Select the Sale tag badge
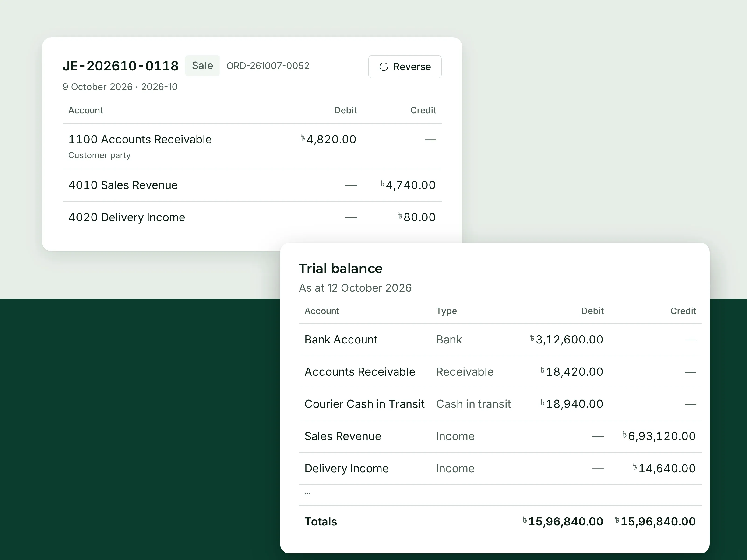Image resolution: width=747 pixels, height=560 pixels. point(202,66)
